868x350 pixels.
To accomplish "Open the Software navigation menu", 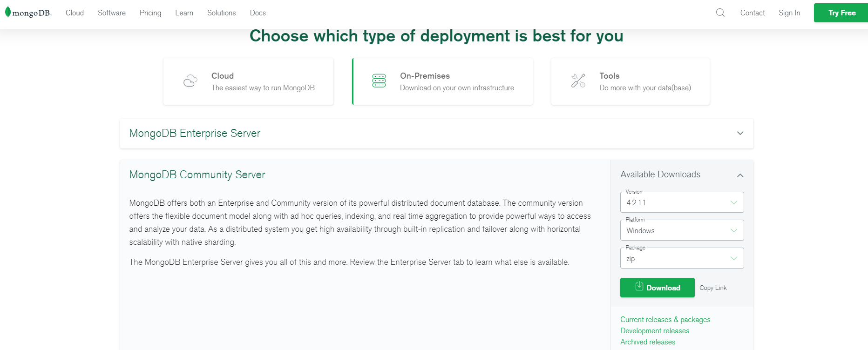I will [x=112, y=13].
